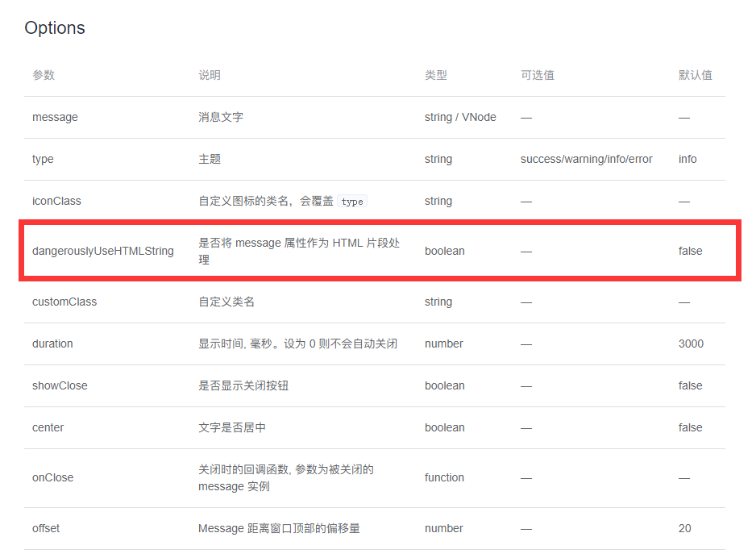Image resolution: width=756 pixels, height=558 pixels.
Task: Click the Options heading
Action: pyautogui.click(x=54, y=27)
